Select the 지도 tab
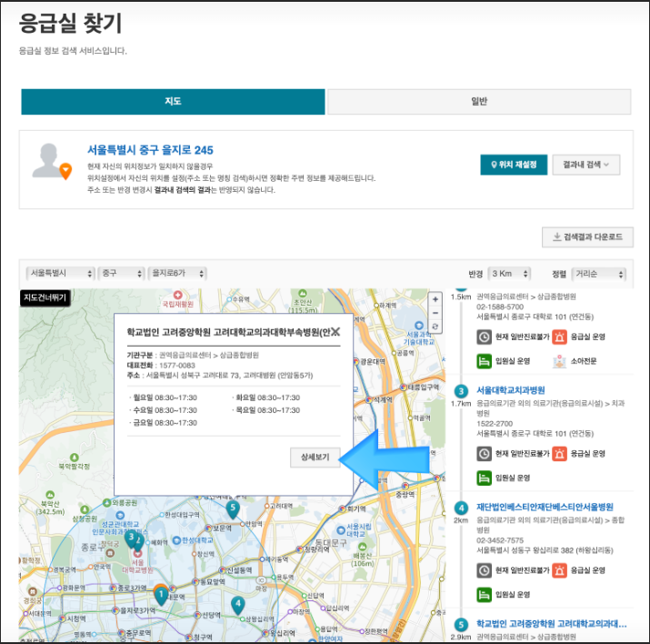Image resolution: width=650 pixels, height=644 pixels. coord(173,102)
